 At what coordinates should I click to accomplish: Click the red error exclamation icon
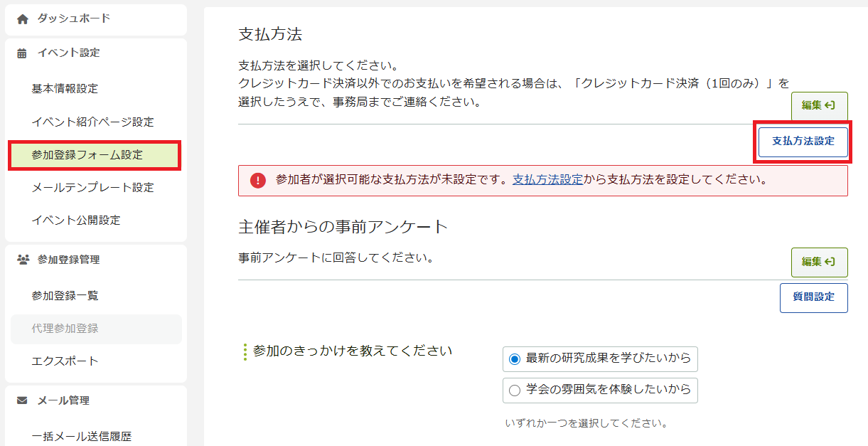(x=257, y=181)
